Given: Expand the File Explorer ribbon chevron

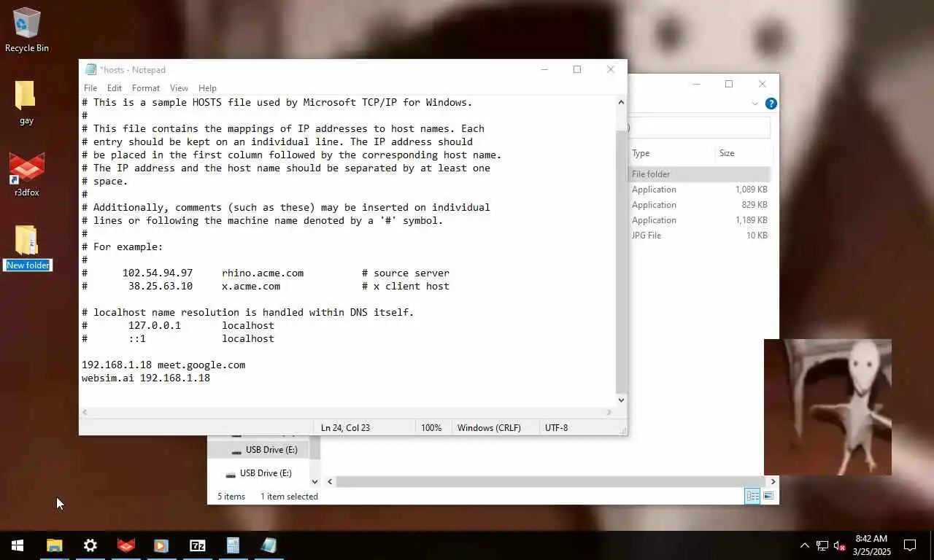Looking at the screenshot, I should click(x=754, y=104).
